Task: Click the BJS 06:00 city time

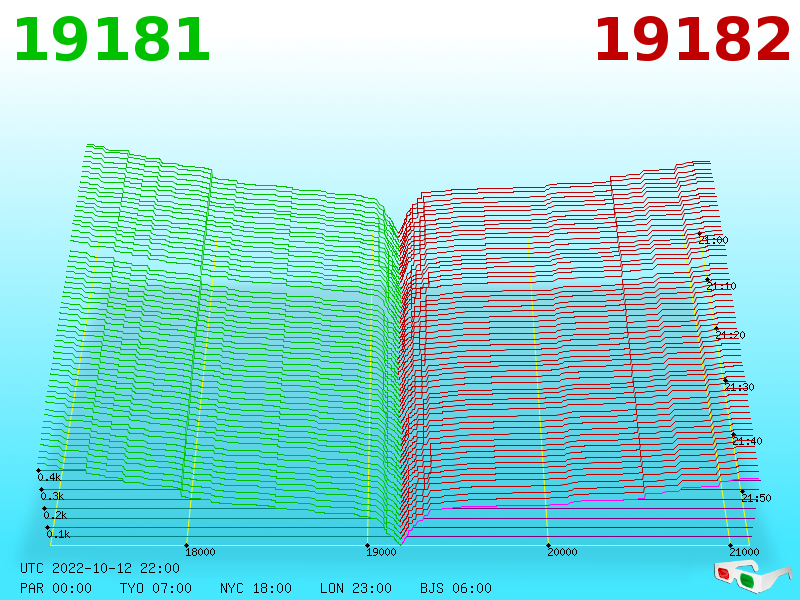Action: coord(456,588)
